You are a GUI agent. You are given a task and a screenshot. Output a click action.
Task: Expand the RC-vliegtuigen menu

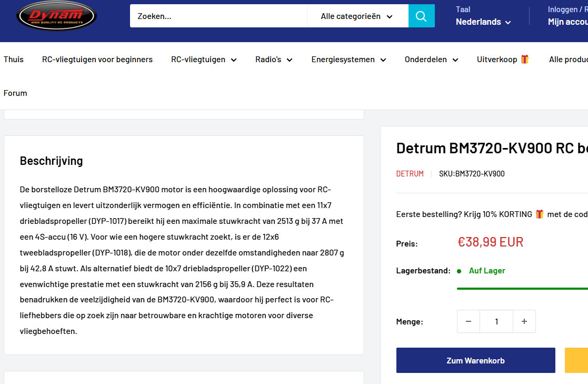click(x=203, y=60)
